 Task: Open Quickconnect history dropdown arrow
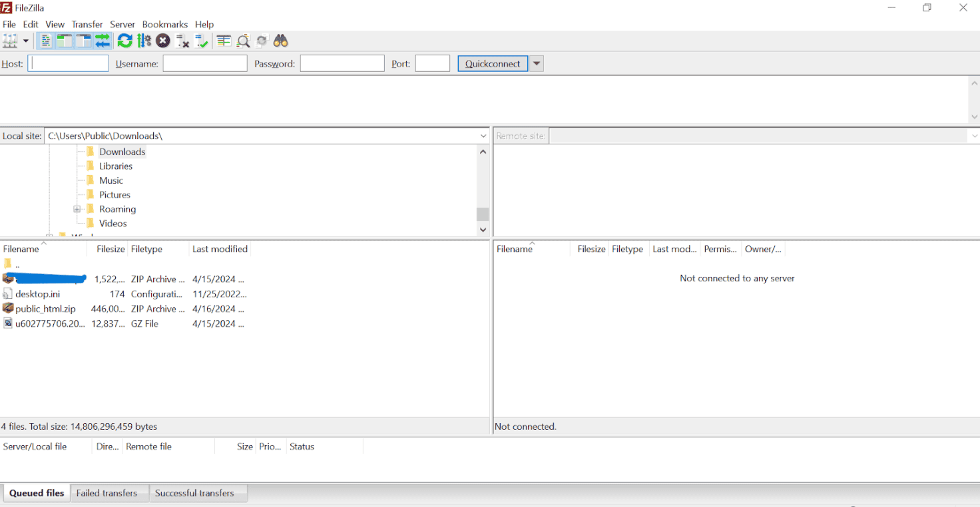point(537,64)
